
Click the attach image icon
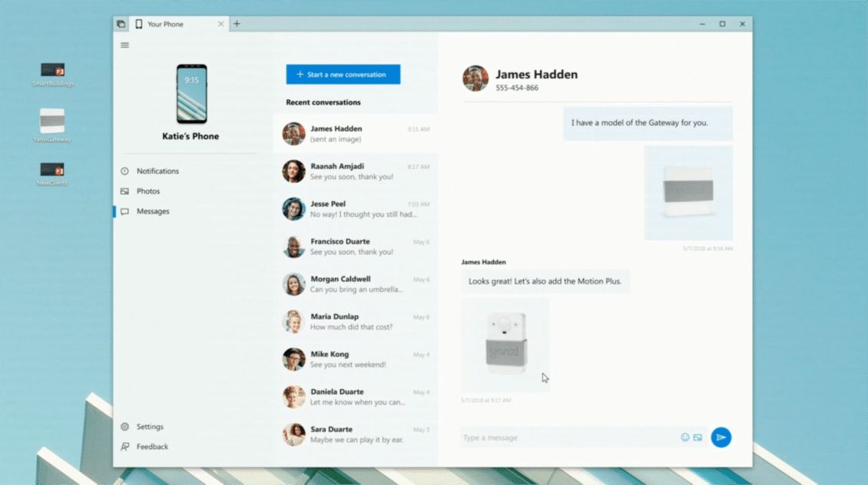pos(697,437)
